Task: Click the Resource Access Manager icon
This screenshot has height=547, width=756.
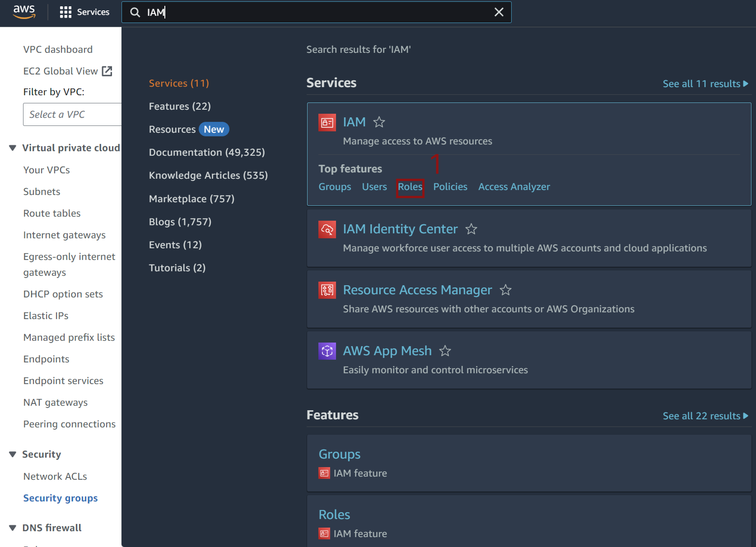Action: (x=327, y=290)
